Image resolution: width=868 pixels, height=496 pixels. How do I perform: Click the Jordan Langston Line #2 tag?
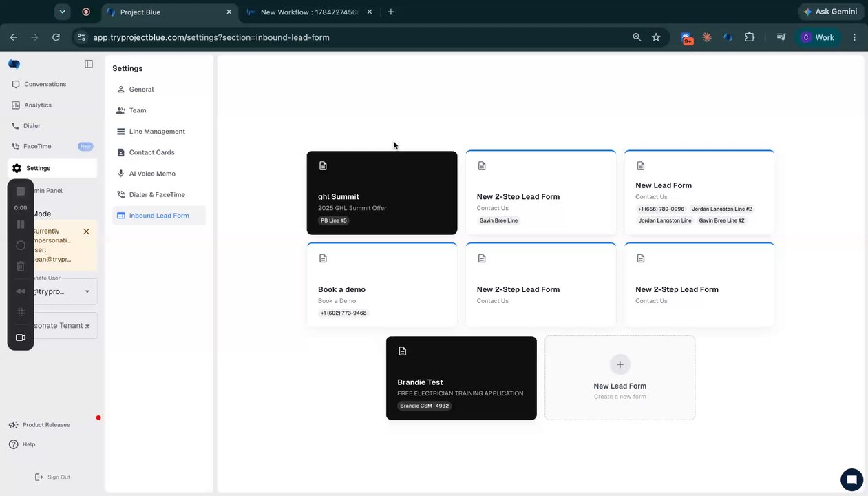point(722,209)
